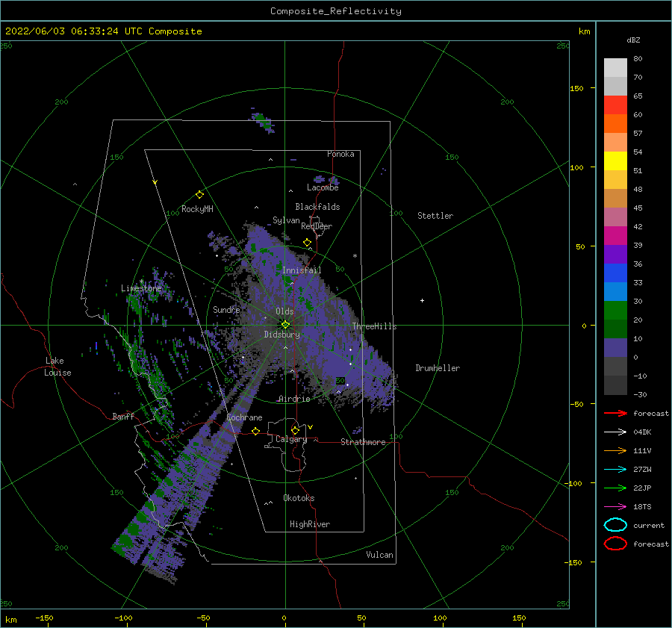Screen dimensions: 672x628
Task: Click the asterisk marker east of Innisfail
Action: (355, 256)
